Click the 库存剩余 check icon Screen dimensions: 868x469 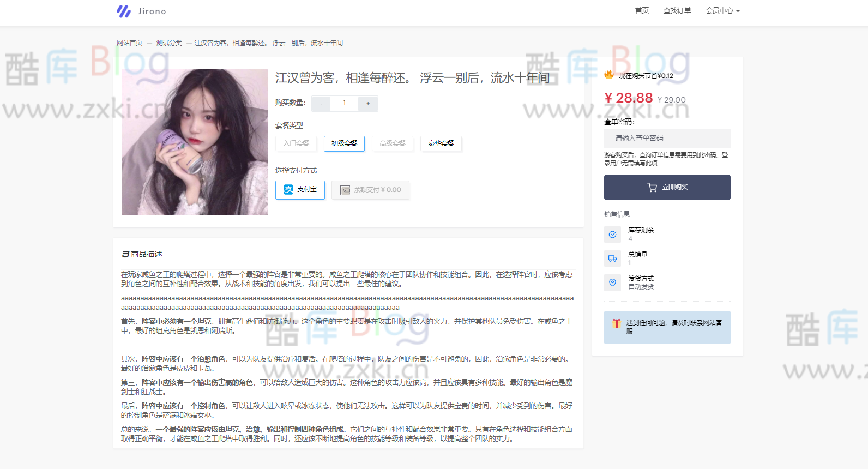612,234
